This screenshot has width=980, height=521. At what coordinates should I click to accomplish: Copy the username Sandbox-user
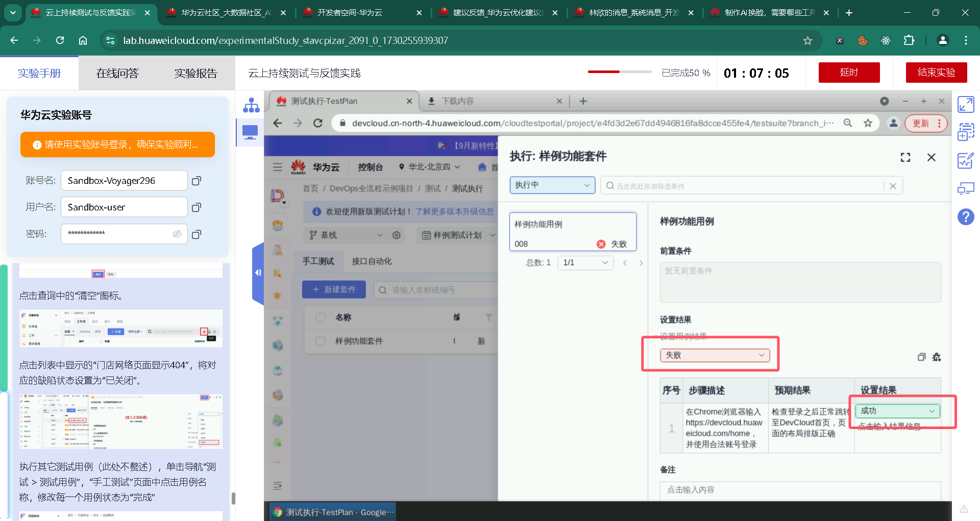(197, 207)
